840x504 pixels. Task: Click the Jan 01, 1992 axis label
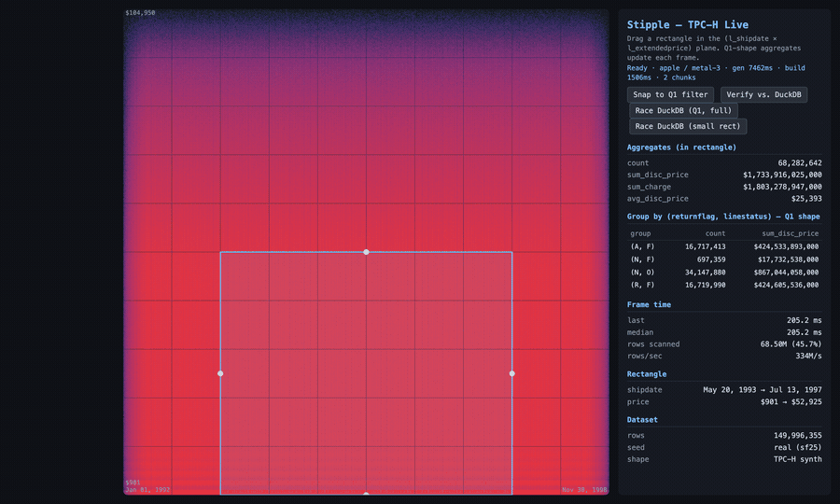coord(147,490)
